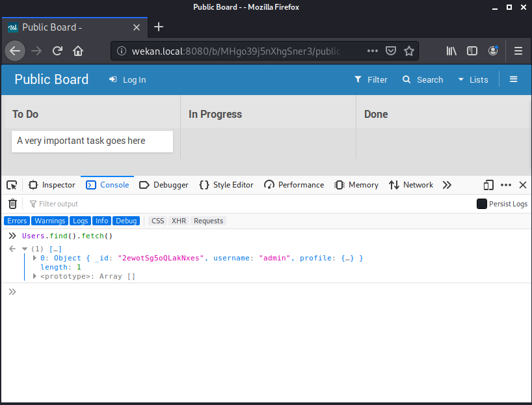Toggle the CSS console filter
The width and height of the screenshot is (532, 405).
click(x=157, y=221)
